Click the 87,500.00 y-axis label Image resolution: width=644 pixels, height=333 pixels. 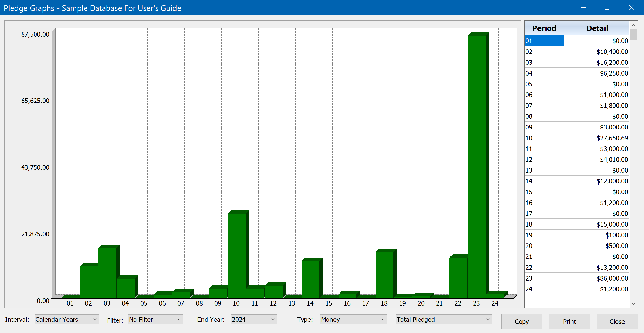35,34
